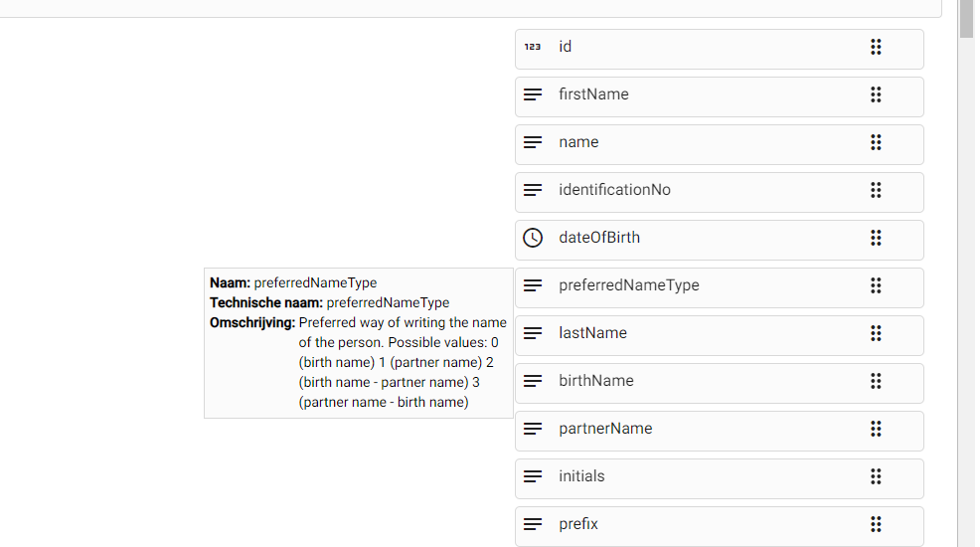The width and height of the screenshot is (980, 547).
Task: Click the drag handle for preferredNameType
Action: click(876, 285)
